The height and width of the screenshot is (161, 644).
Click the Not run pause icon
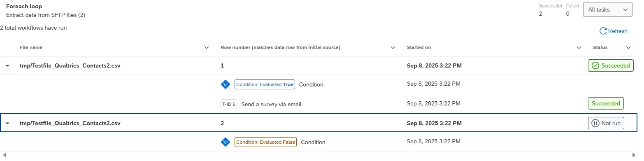(595, 123)
